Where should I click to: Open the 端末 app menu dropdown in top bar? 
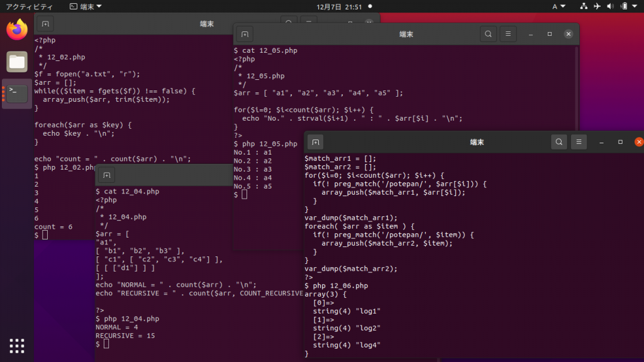click(85, 7)
